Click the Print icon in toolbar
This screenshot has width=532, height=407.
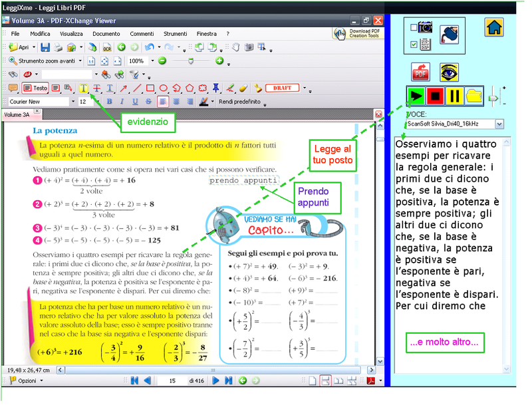point(58,47)
